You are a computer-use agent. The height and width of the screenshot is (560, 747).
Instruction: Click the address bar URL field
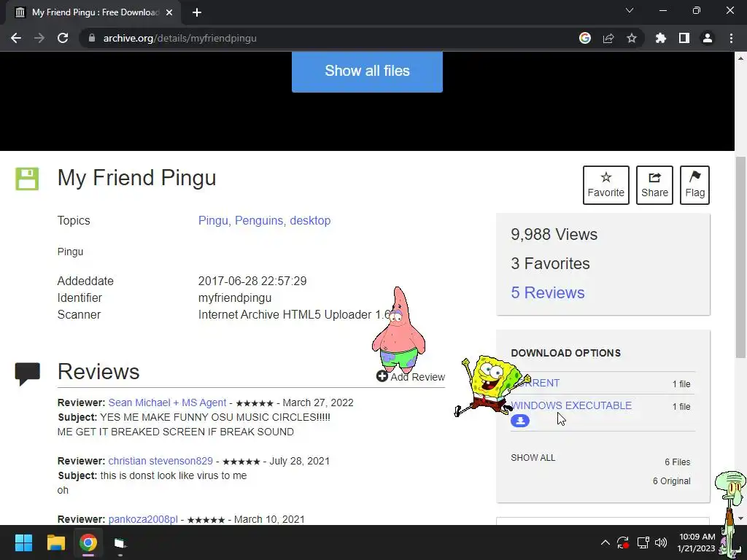coord(329,38)
